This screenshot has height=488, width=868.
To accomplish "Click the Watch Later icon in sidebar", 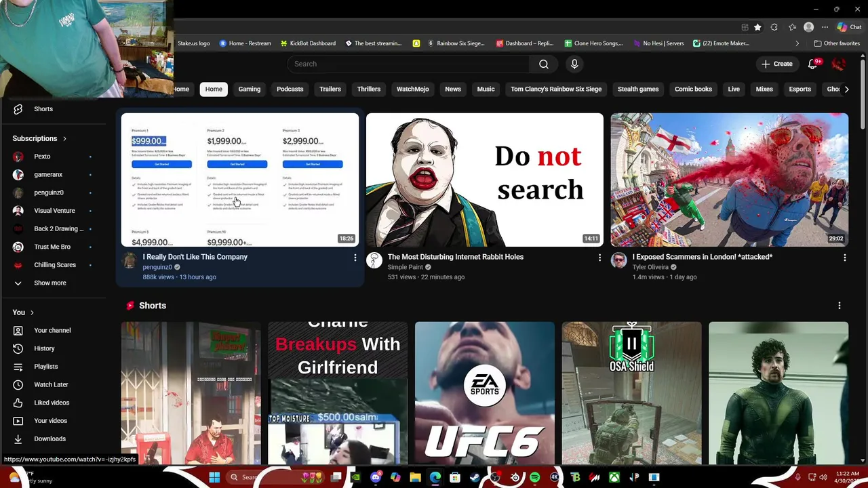I will 18,385.
